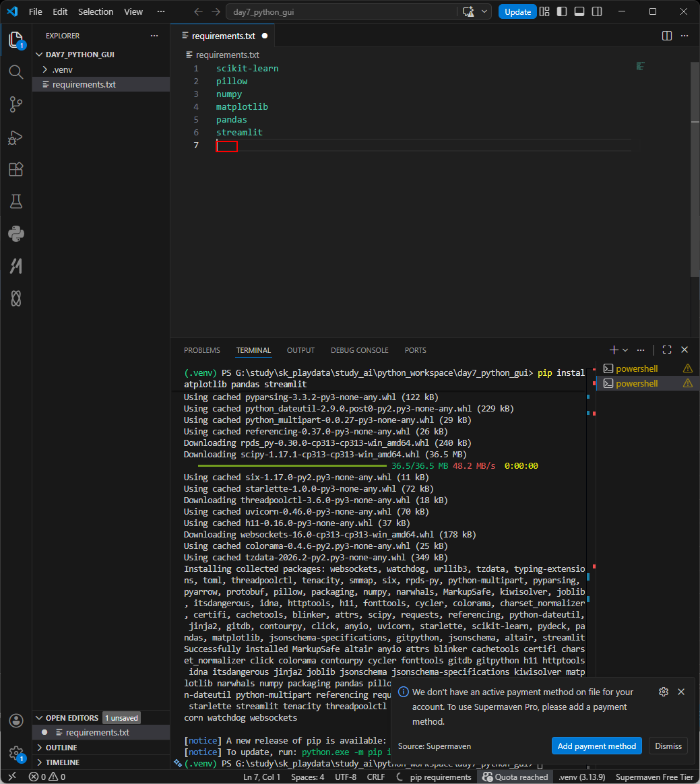Go back with the left arrow
This screenshot has width=700, height=784.
199,11
